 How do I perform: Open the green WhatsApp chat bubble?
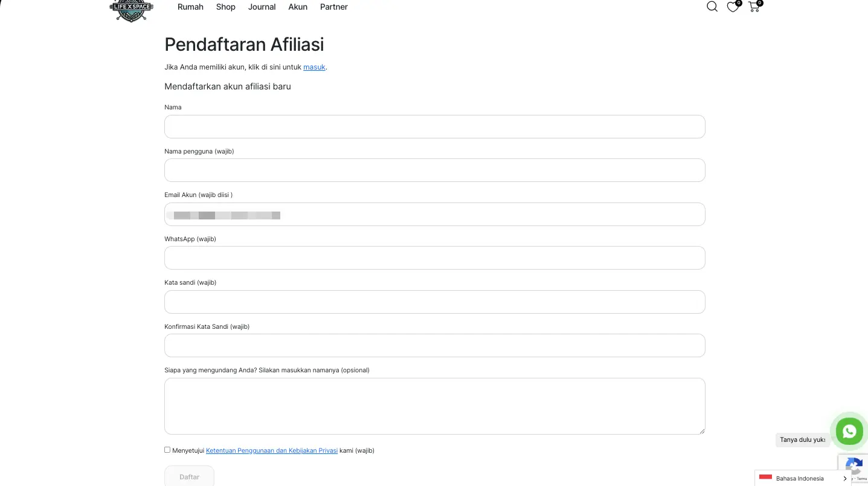(849, 431)
